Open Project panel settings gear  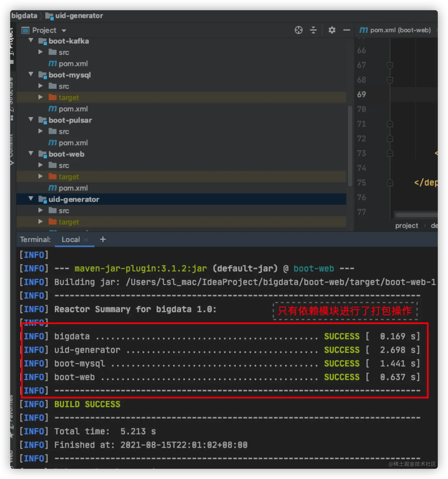tap(332, 30)
